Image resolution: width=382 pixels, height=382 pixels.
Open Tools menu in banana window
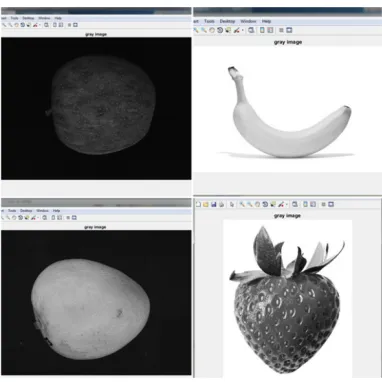click(x=209, y=21)
